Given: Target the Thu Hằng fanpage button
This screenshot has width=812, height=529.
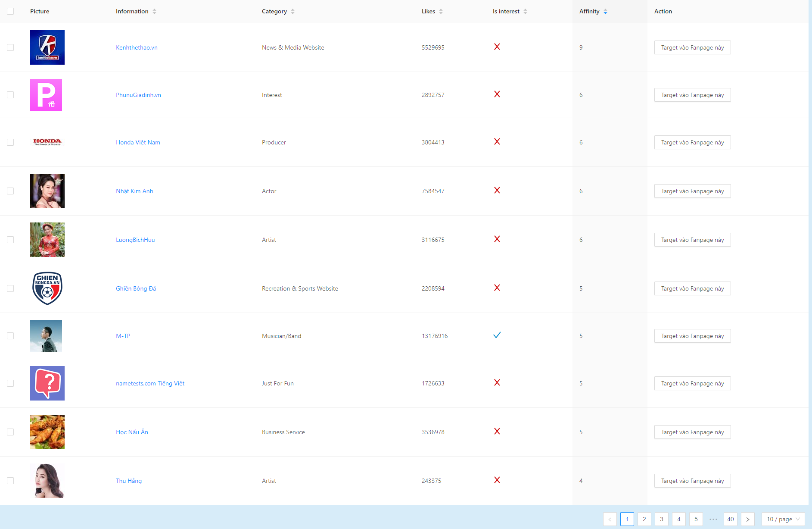Looking at the screenshot, I should 693,481.
